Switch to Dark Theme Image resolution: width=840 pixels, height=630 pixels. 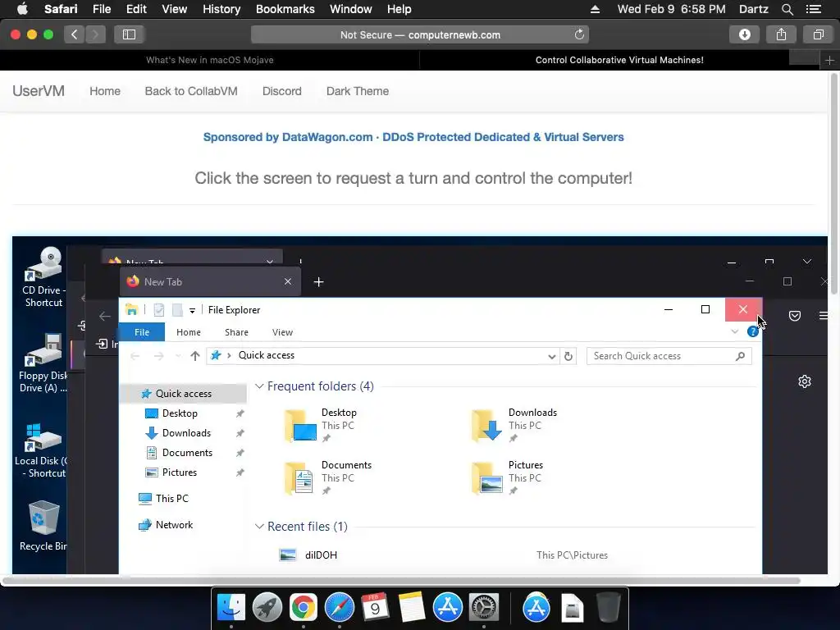358,91
